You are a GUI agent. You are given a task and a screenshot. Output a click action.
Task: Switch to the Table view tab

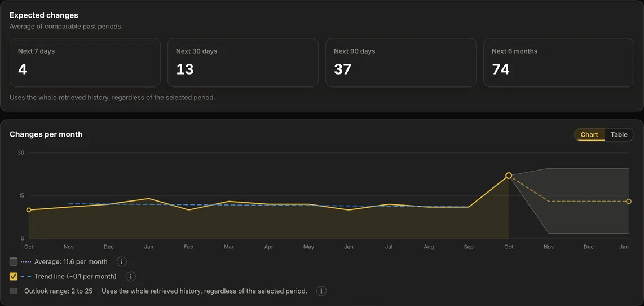[x=619, y=134]
